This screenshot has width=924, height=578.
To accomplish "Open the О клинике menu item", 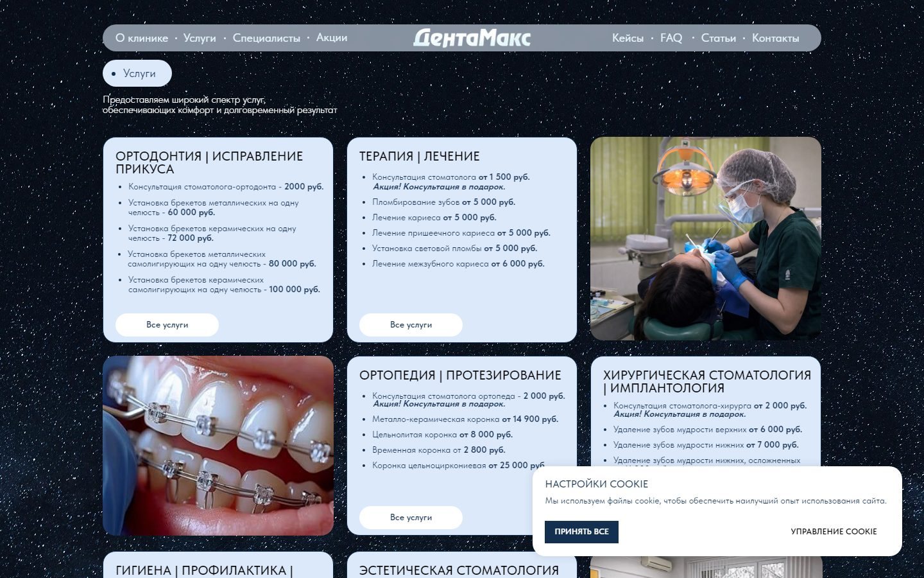I will point(142,38).
